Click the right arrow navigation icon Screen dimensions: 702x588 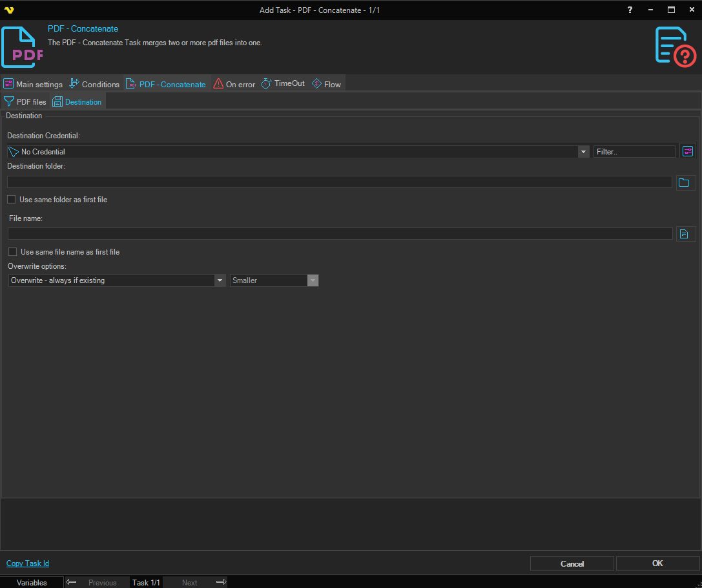click(x=221, y=582)
